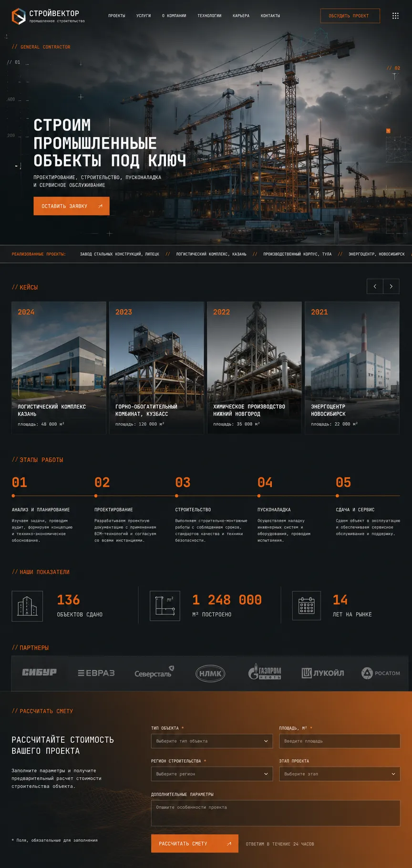Click the buildings icon near 136
412x868 pixels.
(27, 606)
